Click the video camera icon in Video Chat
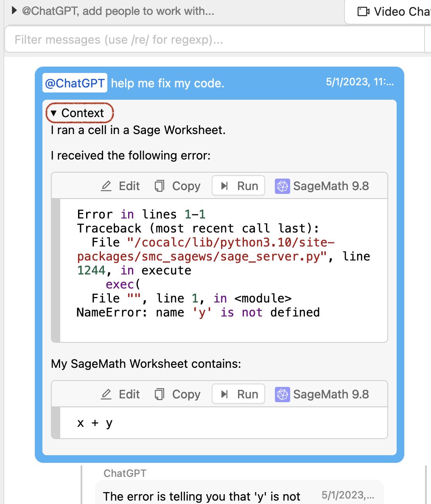431x504 pixels. (x=364, y=11)
